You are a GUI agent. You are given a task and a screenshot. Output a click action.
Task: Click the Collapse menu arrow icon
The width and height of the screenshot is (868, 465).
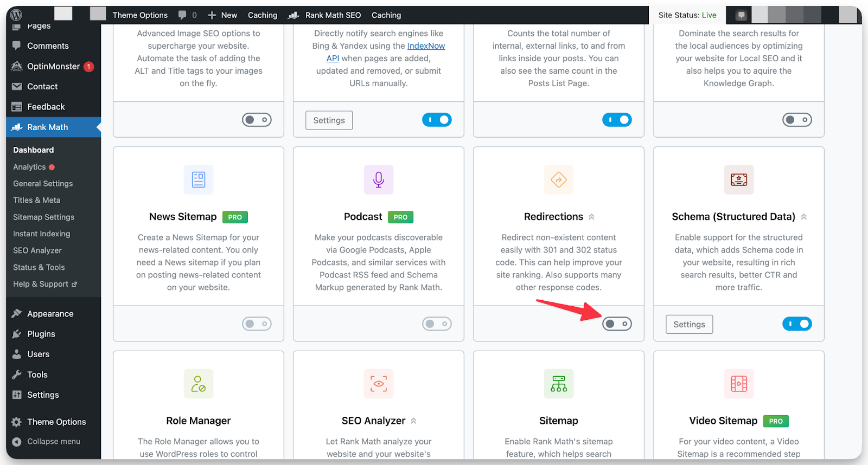[17, 442]
